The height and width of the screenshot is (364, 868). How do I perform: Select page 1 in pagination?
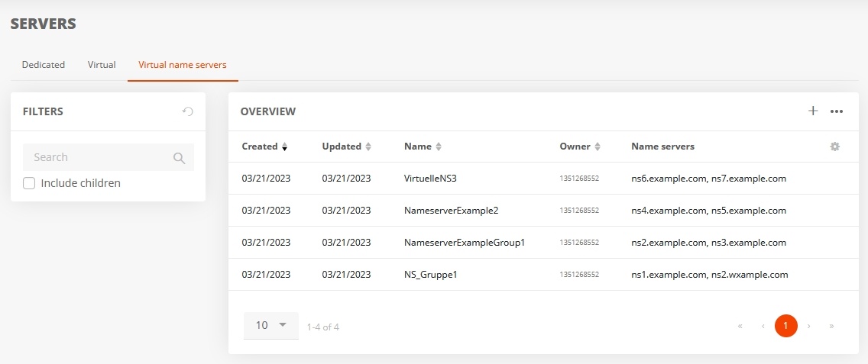(x=786, y=326)
